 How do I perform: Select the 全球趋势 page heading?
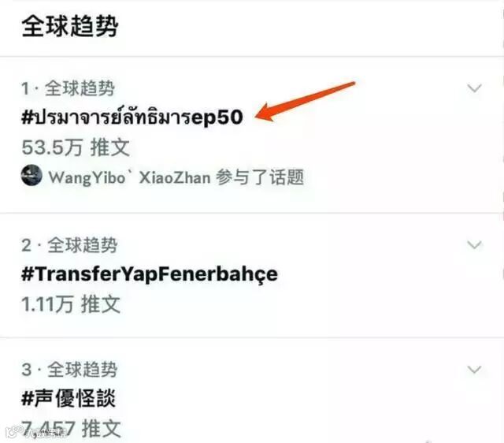[x=70, y=26]
